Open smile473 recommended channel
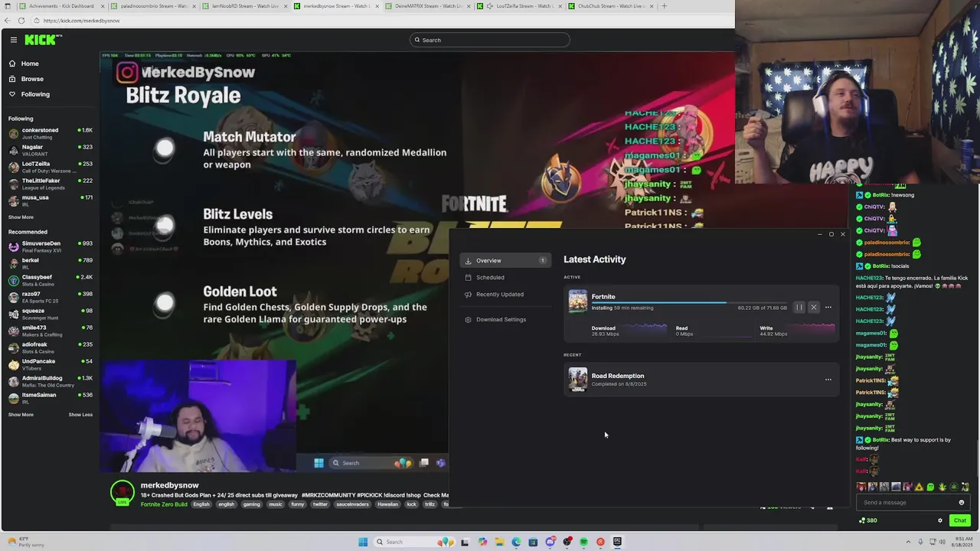The width and height of the screenshot is (980, 551). 50,331
